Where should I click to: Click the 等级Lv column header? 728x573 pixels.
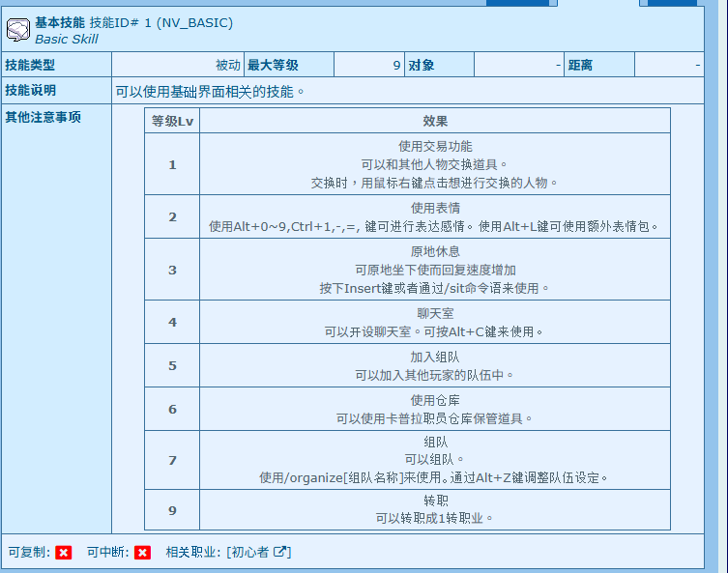click(x=172, y=121)
